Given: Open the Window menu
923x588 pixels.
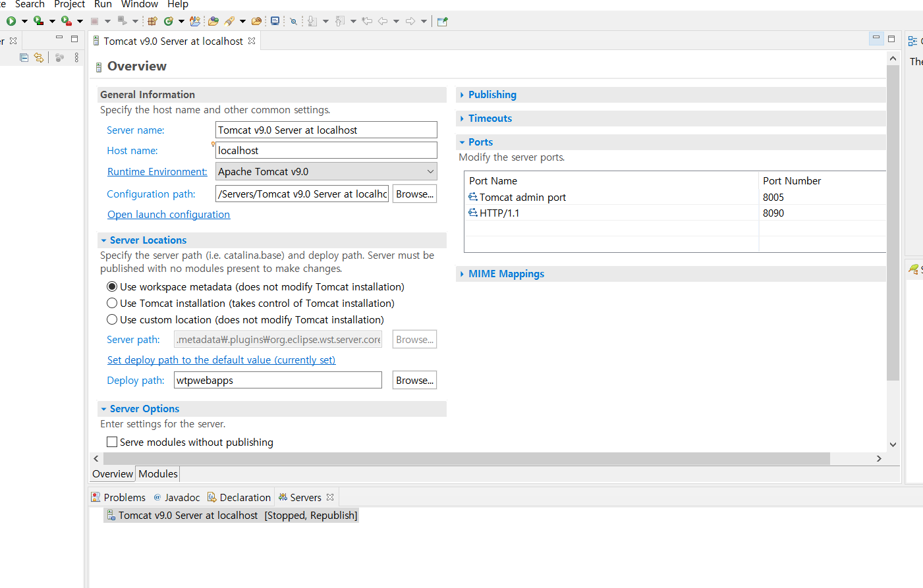Looking at the screenshot, I should [140, 5].
